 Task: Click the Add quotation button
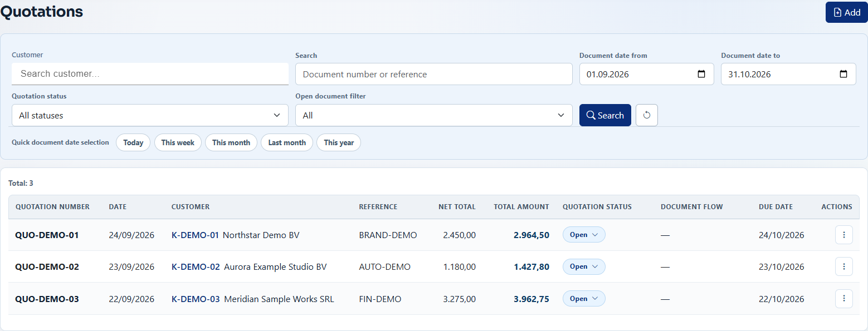click(847, 12)
